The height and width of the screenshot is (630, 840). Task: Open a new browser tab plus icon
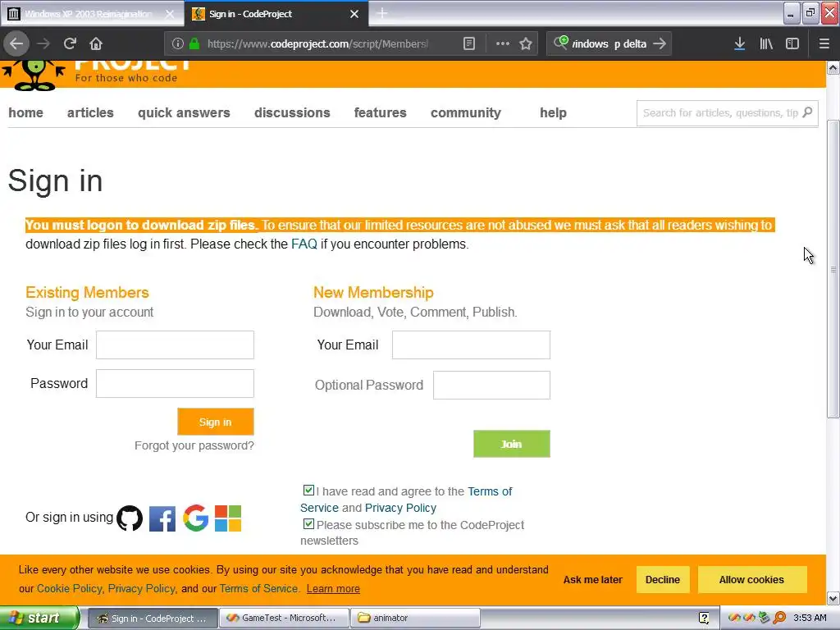click(x=382, y=13)
